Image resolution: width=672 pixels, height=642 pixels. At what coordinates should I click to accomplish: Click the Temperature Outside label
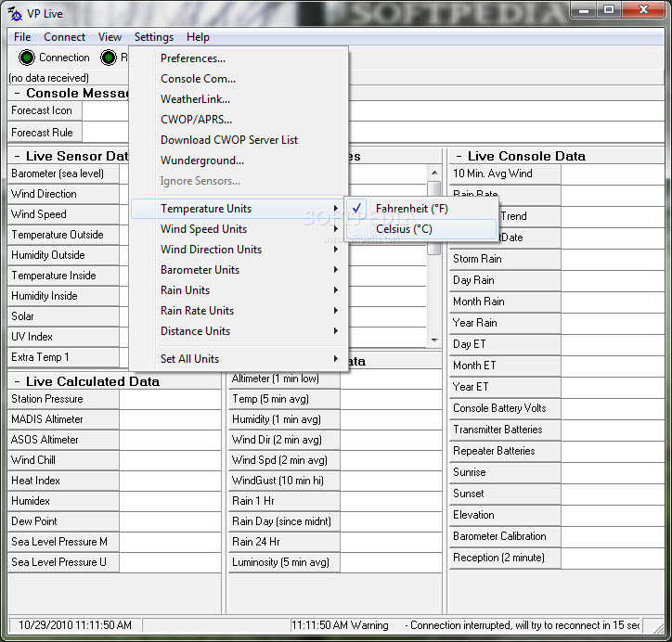(63, 235)
